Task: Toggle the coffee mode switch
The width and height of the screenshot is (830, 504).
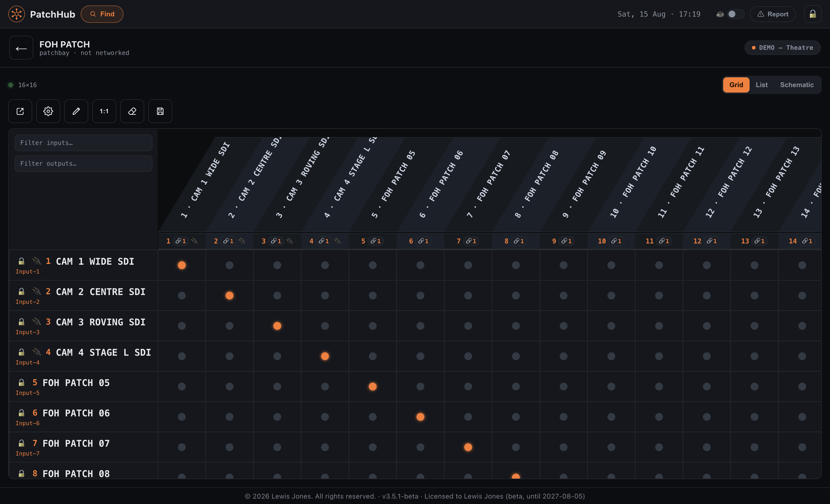Action: (735, 14)
